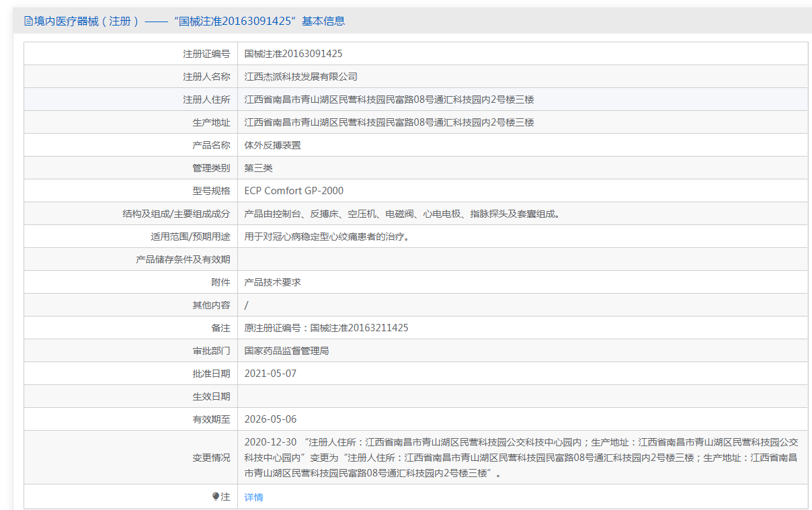Click the 型号规格 row label

(x=211, y=191)
